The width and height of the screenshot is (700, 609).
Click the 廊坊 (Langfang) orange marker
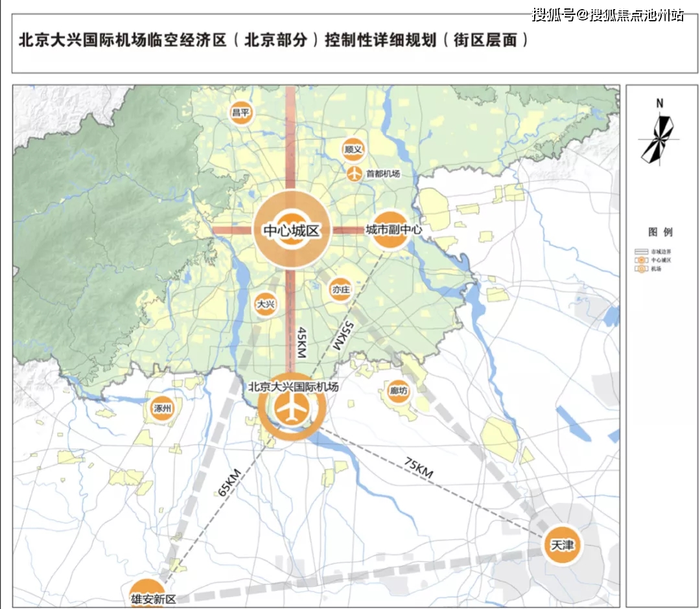pos(397,391)
